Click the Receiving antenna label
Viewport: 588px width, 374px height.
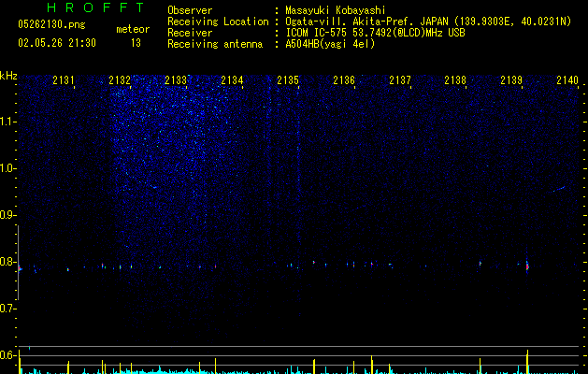(215, 44)
